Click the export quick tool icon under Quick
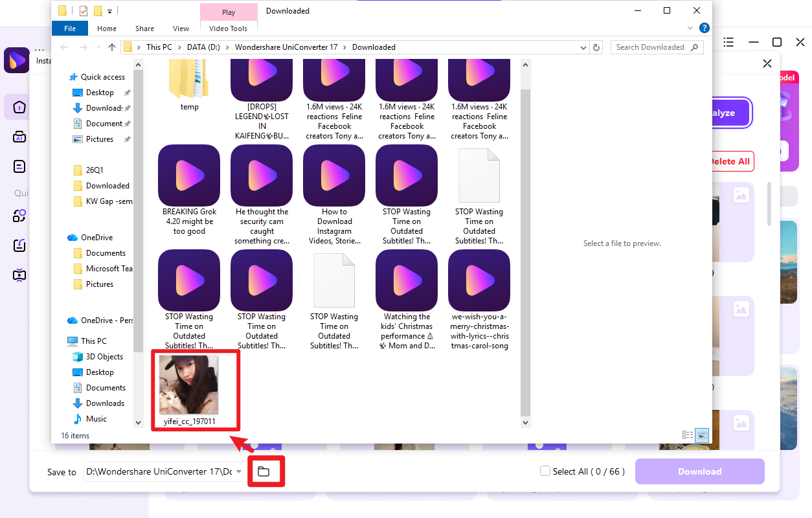Screen dimensions: 812x518 (x=19, y=245)
